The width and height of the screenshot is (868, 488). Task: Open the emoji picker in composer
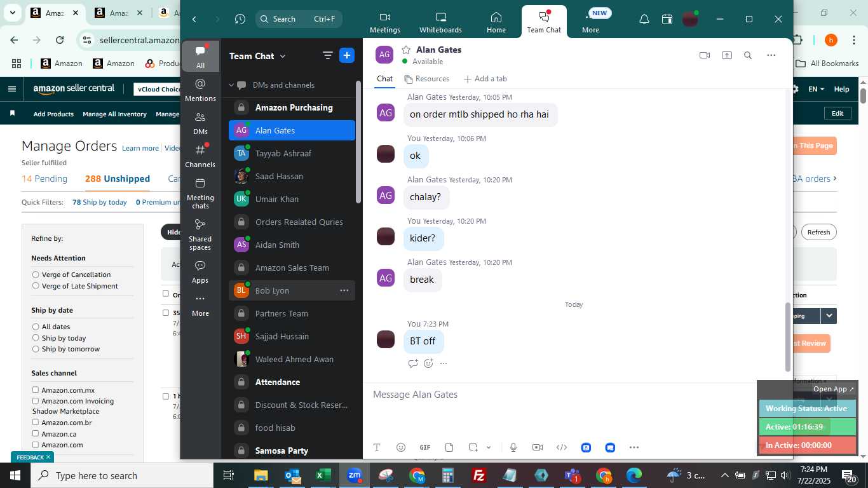click(x=400, y=447)
